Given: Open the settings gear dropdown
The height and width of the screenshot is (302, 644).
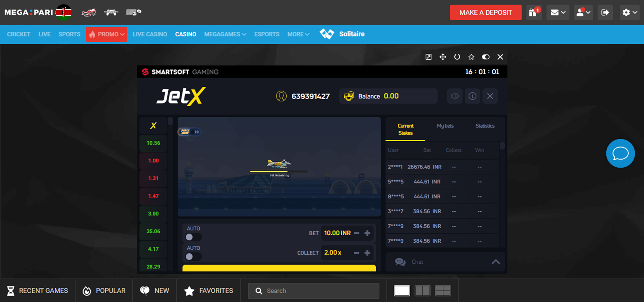Looking at the screenshot, I should (630, 13).
